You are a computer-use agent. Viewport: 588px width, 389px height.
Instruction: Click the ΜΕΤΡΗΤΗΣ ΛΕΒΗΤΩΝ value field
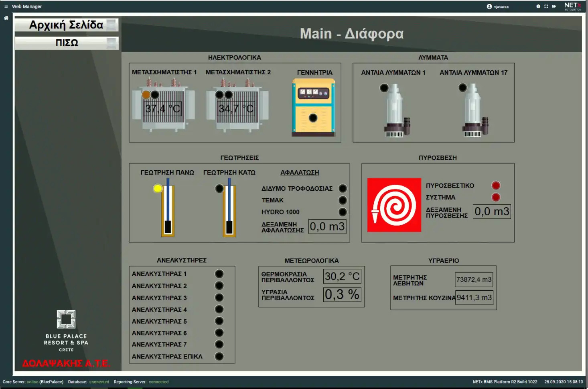pyautogui.click(x=474, y=280)
